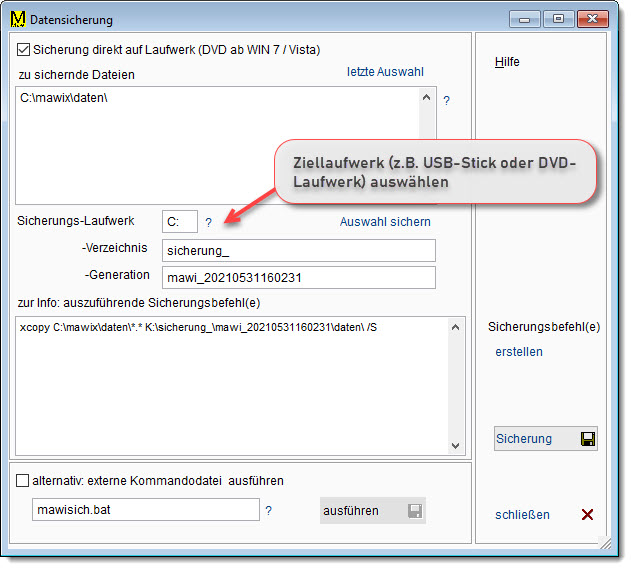The width and height of the screenshot is (631, 569).
Task: Click the Generation input field
Action: click(x=298, y=277)
